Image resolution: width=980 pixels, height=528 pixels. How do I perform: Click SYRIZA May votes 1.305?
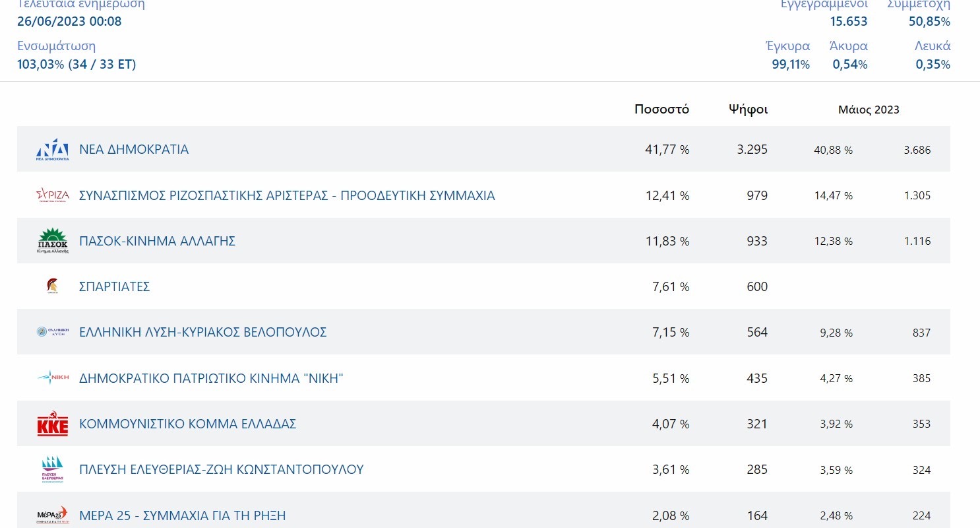[x=917, y=196]
